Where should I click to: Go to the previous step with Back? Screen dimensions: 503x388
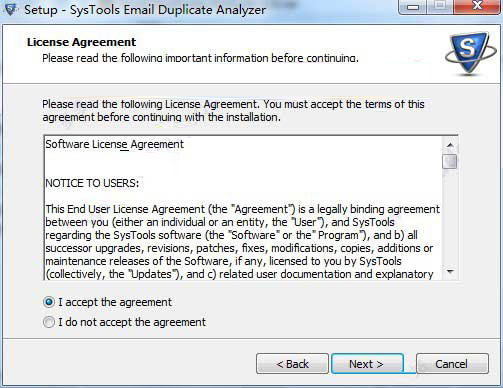coord(292,364)
